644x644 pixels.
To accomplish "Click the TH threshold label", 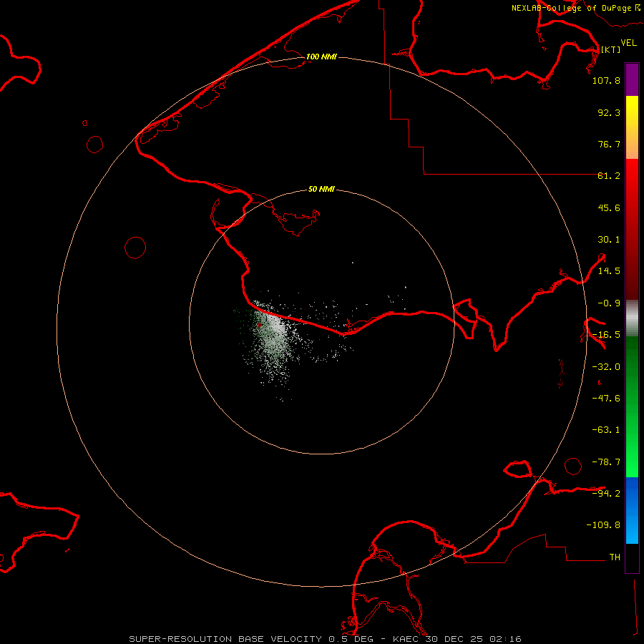I will pyautogui.click(x=615, y=557).
